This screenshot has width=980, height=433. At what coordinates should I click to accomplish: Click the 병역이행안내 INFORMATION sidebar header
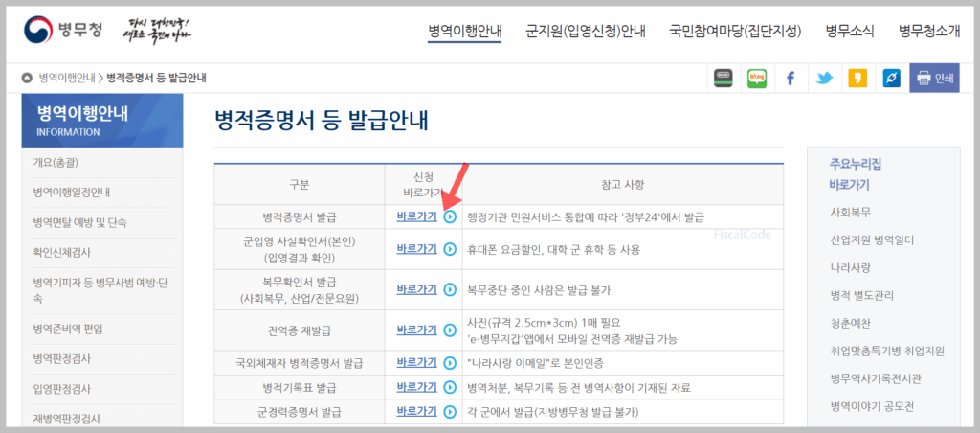[102, 121]
